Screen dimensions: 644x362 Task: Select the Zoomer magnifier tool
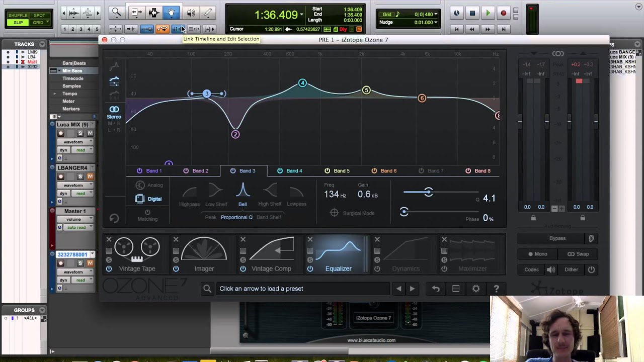116,13
